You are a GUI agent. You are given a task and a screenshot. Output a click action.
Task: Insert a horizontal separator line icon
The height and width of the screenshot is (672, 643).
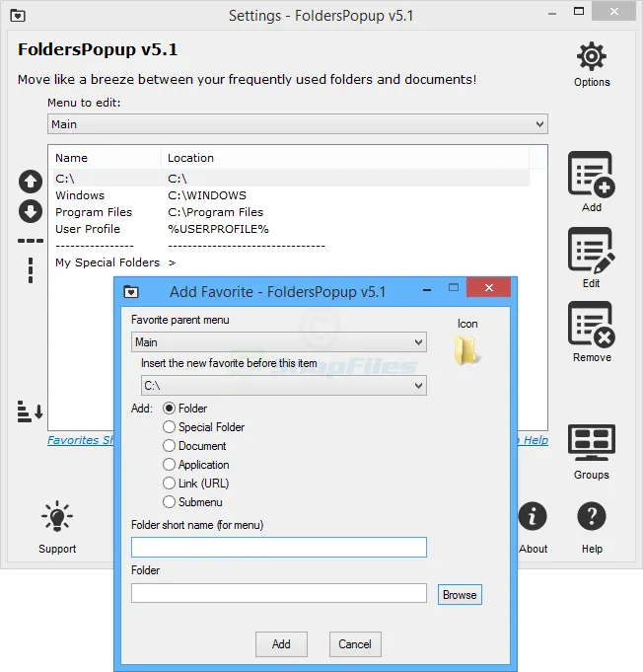(31, 241)
